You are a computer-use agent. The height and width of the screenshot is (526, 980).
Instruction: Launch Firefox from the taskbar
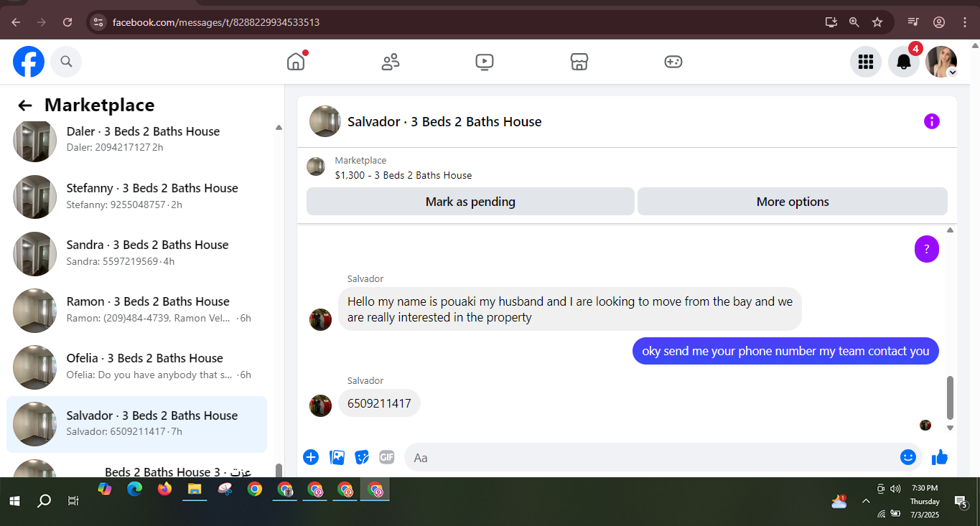coord(164,489)
